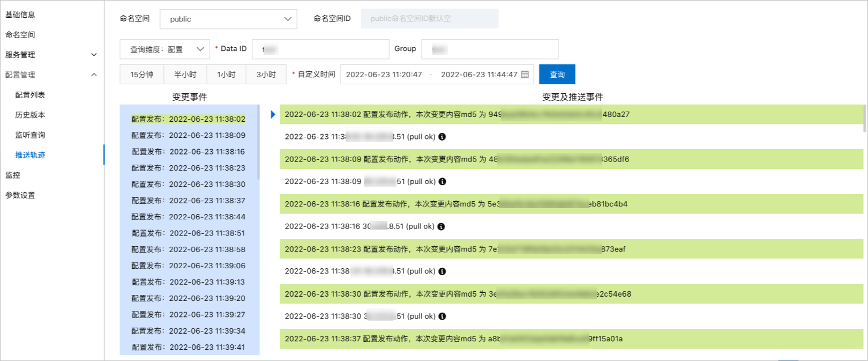868x361 pixels.
Task: Collapse the 配置管理 menu chevron
Action: (94, 75)
